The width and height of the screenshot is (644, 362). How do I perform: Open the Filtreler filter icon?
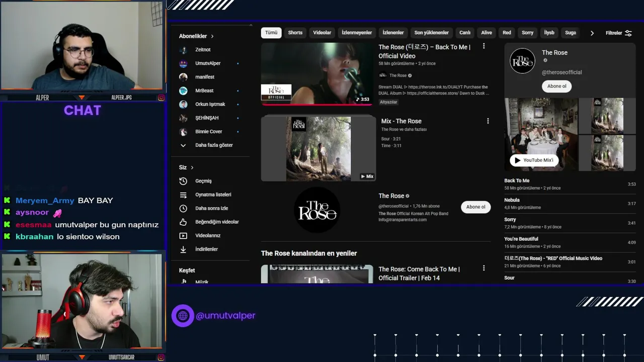click(628, 33)
